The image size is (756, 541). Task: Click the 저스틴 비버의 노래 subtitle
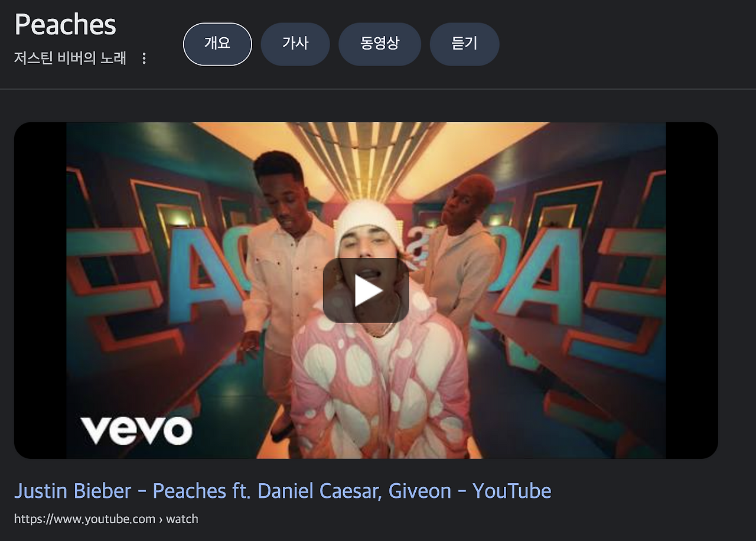pos(70,58)
